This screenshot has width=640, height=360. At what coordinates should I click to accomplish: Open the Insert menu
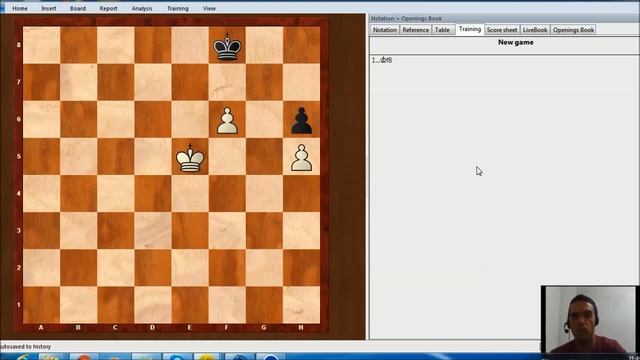pos(49,8)
